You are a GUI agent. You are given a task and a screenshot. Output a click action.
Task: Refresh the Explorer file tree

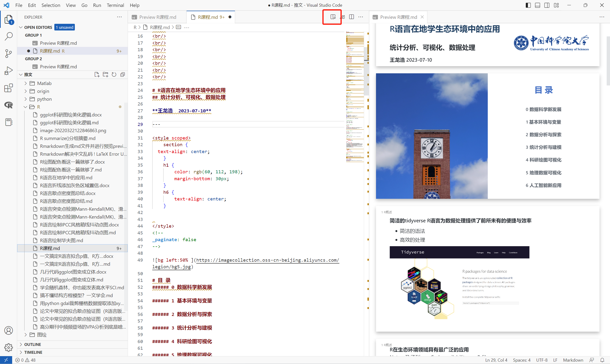pyautogui.click(x=114, y=75)
